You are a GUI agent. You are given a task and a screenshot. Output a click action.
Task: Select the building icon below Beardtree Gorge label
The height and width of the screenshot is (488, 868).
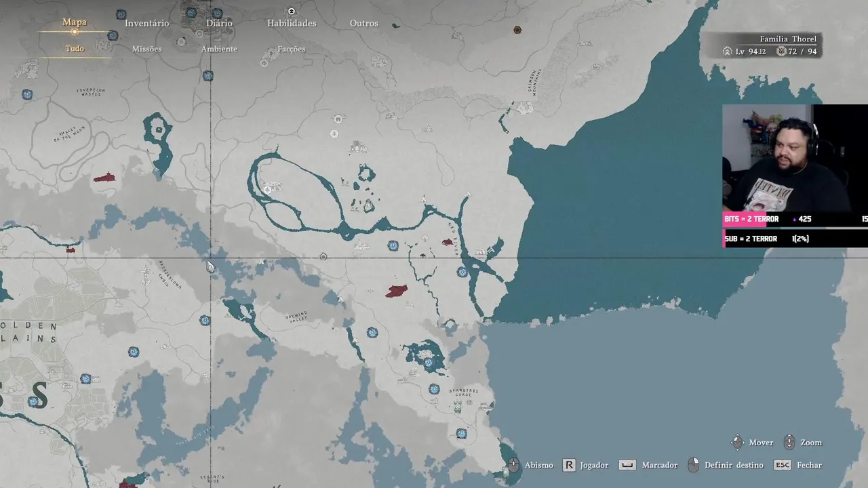[x=458, y=407]
